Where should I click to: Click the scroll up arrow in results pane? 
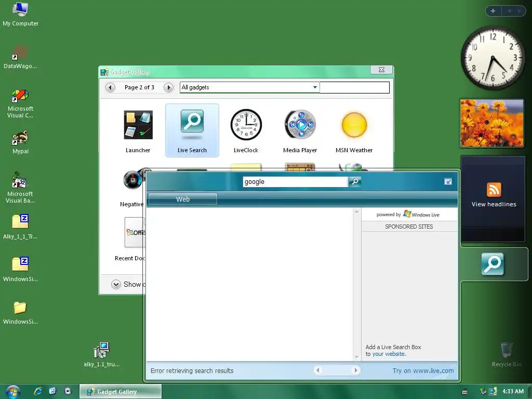click(x=356, y=212)
